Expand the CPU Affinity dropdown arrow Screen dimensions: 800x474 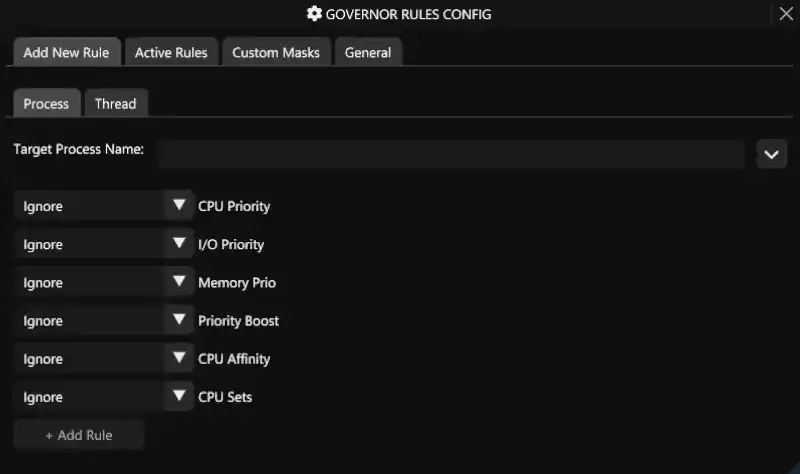point(179,358)
